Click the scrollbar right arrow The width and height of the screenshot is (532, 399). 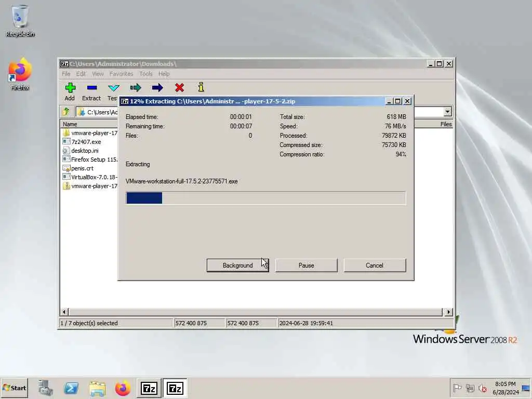pyautogui.click(x=448, y=312)
